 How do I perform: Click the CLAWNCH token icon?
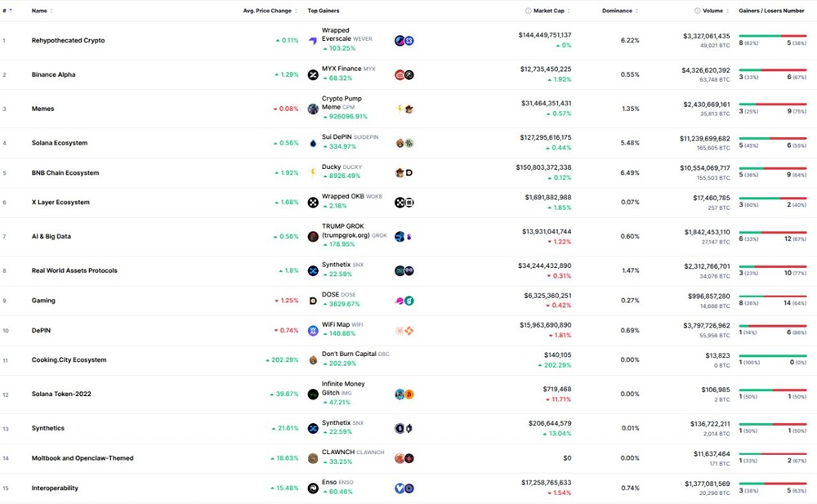point(313,458)
